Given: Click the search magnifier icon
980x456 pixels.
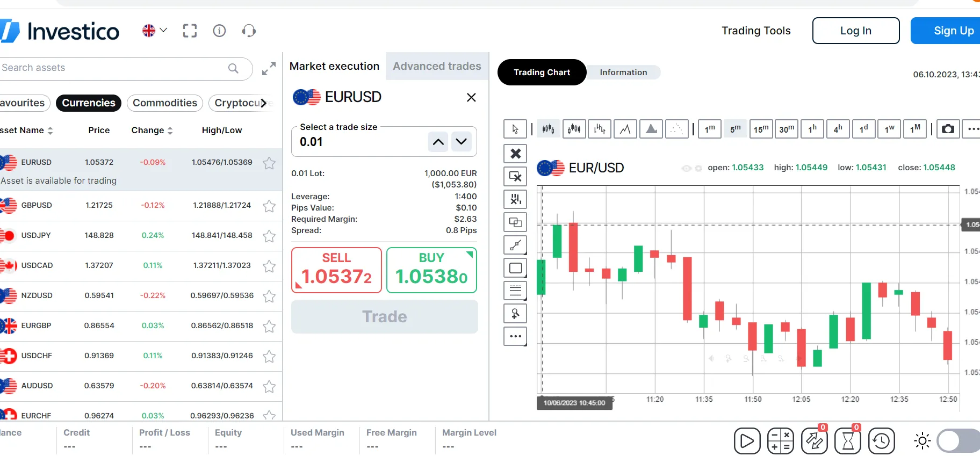Looking at the screenshot, I should (233, 68).
